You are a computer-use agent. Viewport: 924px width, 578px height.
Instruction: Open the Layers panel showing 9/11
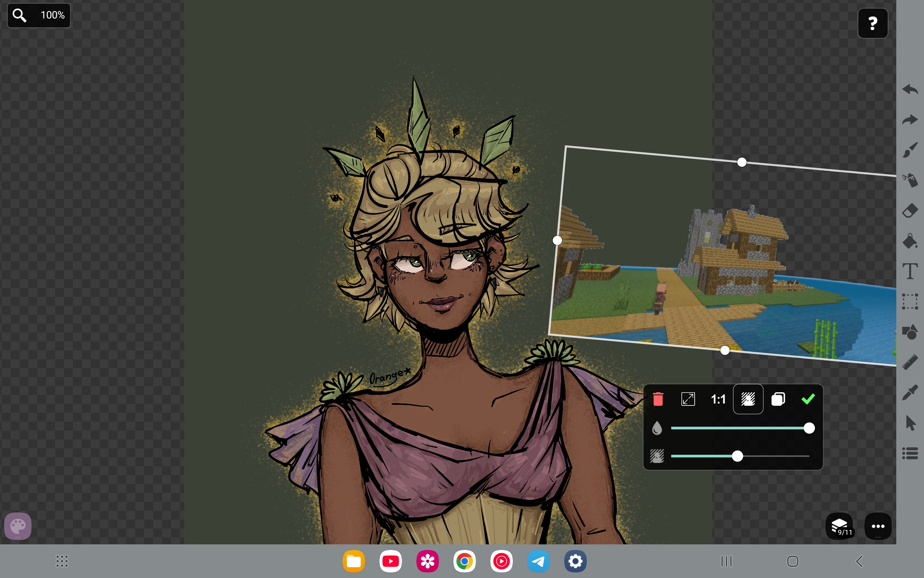tap(839, 527)
